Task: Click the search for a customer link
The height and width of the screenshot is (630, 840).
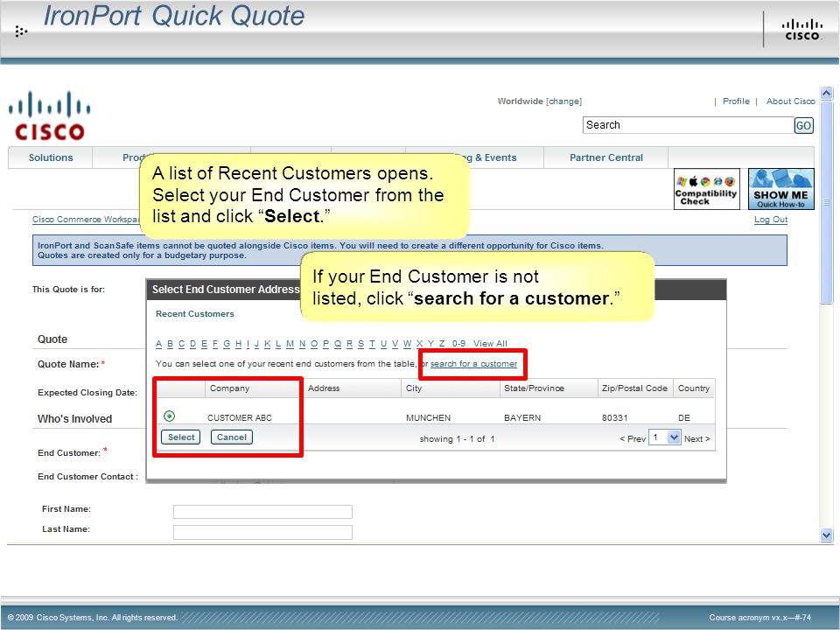Action: [473, 364]
